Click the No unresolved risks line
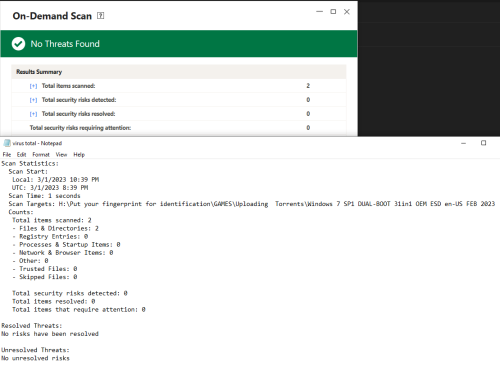This screenshot has height=367, width=500. [x=35, y=358]
